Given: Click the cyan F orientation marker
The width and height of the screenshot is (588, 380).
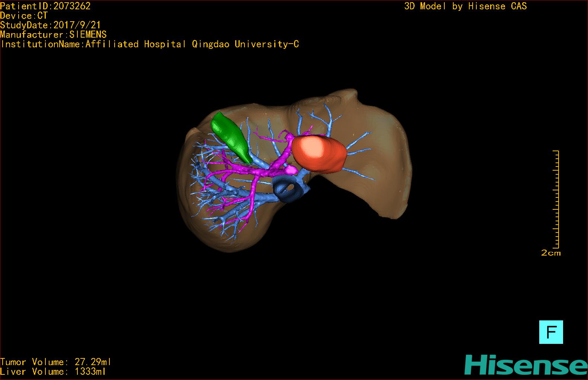Looking at the screenshot, I should point(551,332).
